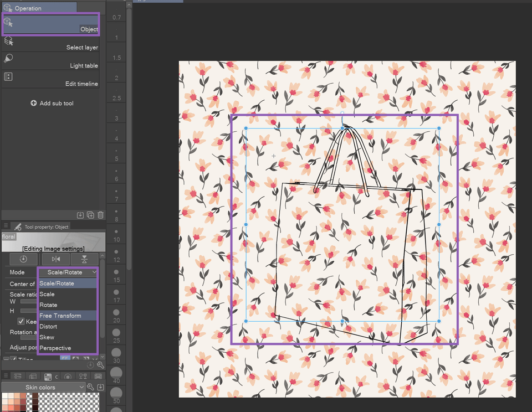Image resolution: width=532 pixels, height=412 pixels.
Task: Click the rotation reset button in Tool property
Action: tap(23, 259)
